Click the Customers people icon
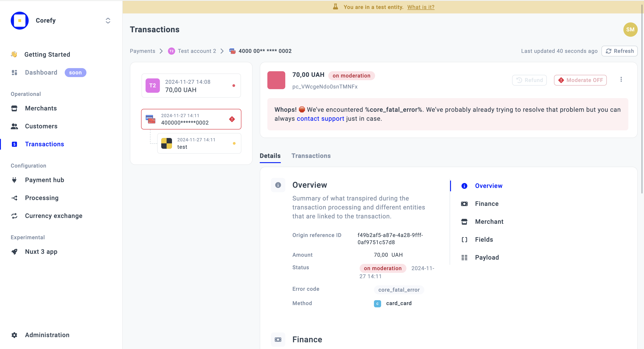Screen dimensions: 644x349 point(14,126)
